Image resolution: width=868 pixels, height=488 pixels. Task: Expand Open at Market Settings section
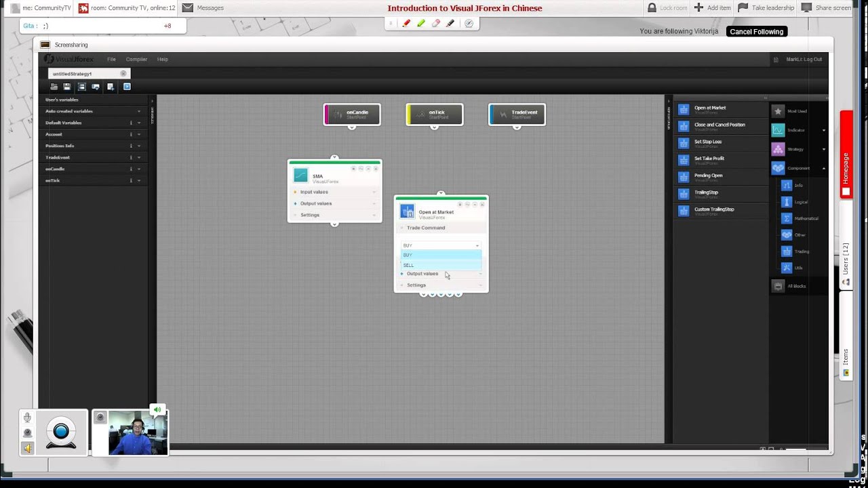pos(441,285)
